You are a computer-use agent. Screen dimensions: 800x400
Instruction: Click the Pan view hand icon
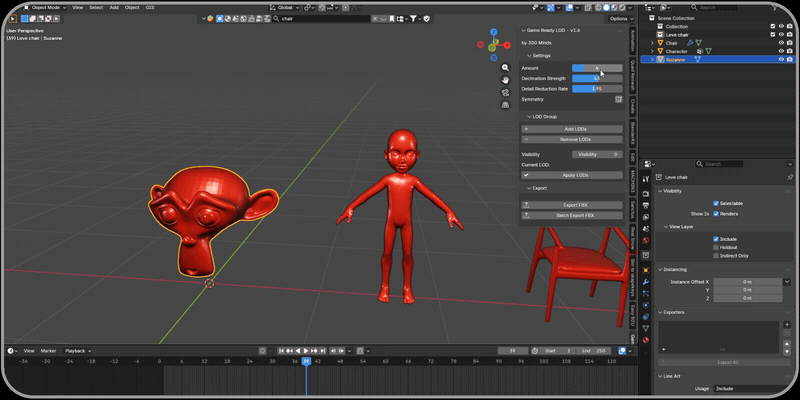(505, 80)
